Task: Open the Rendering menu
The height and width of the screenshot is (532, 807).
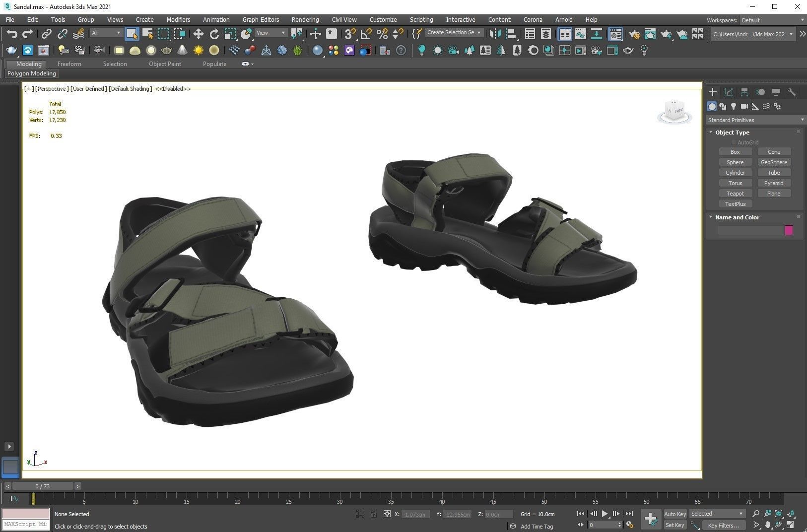Action: point(305,20)
